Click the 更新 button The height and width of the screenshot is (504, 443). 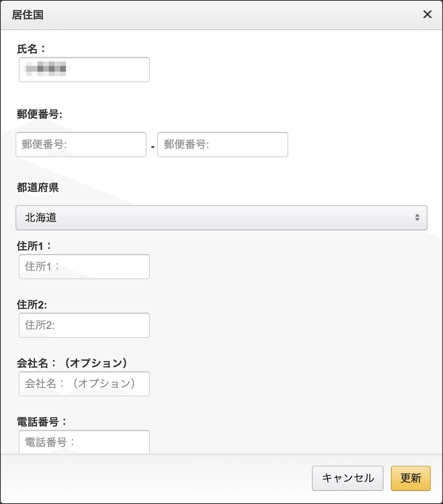pos(410,478)
